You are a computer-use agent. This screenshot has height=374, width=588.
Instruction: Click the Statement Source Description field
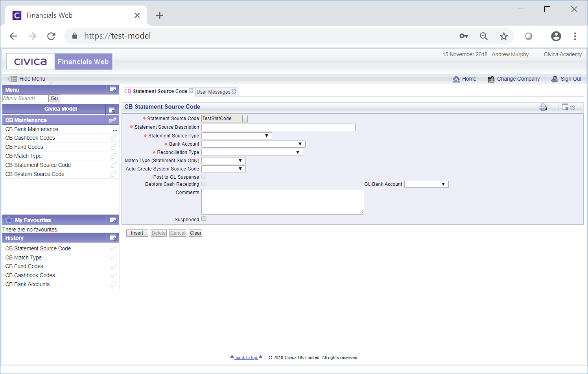pyautogui.click(x=278, y=127)
